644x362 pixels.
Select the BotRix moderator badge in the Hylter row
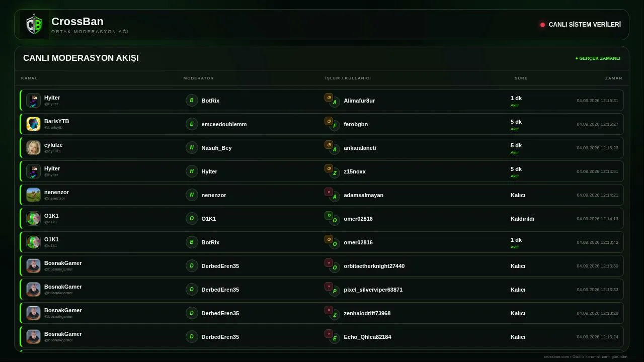(x=192, y=101)
